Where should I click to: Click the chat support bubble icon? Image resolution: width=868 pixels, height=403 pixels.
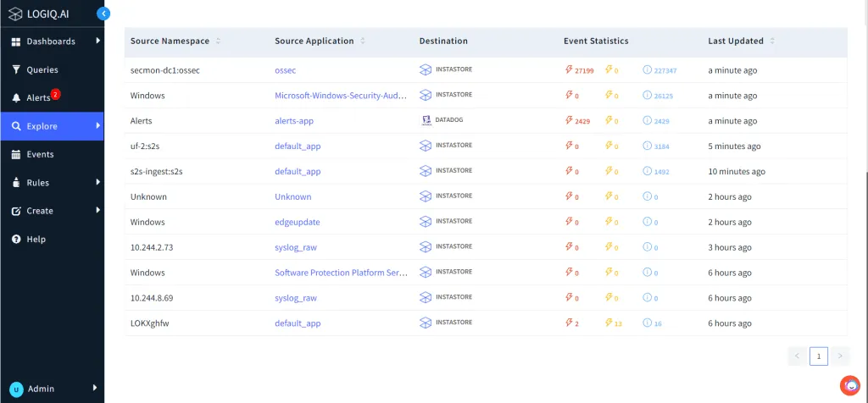849,385
